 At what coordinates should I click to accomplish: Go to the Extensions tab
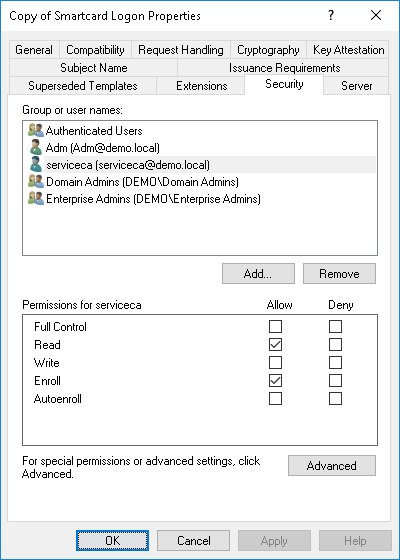(201, 86)
